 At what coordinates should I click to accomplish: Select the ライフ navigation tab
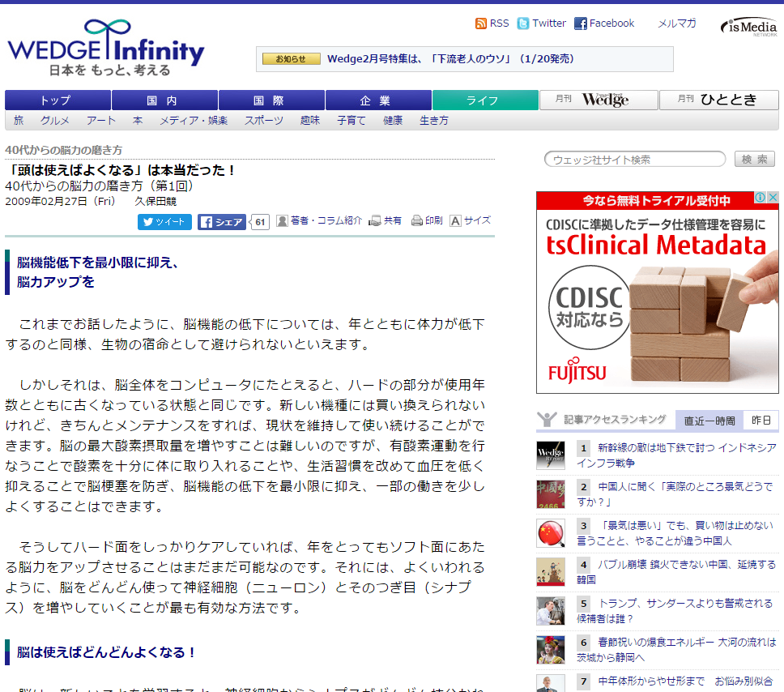pyautogui.click(x=484, y=99)
